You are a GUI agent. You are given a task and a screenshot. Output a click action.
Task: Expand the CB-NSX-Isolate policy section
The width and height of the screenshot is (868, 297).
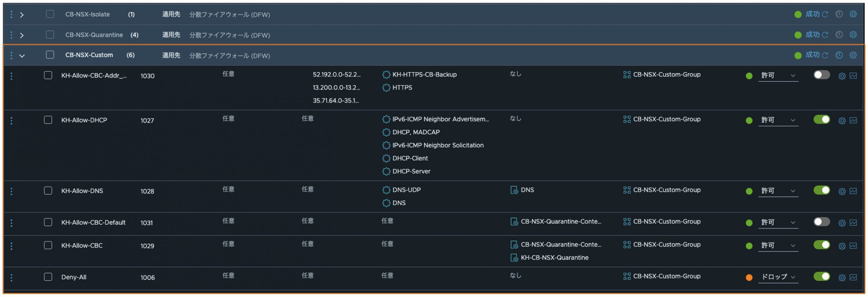click(x=22, y=15)
